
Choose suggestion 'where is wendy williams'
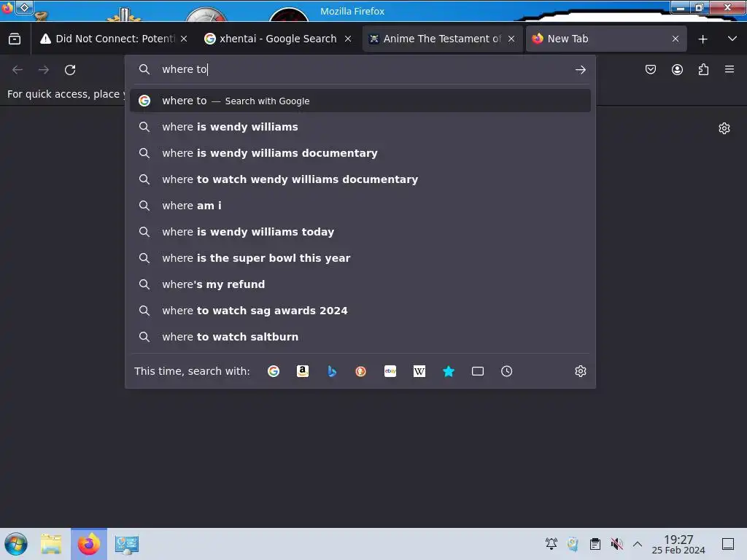(360, 127)
